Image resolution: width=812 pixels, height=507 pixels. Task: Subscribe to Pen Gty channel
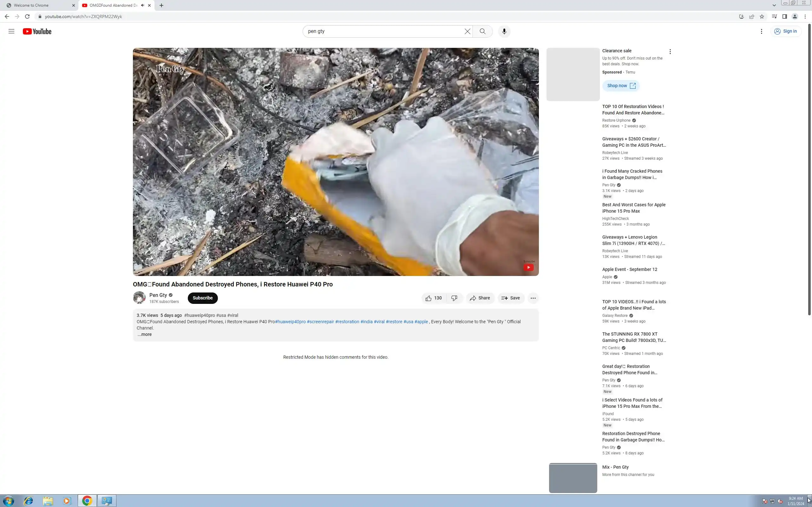[202, 298]
